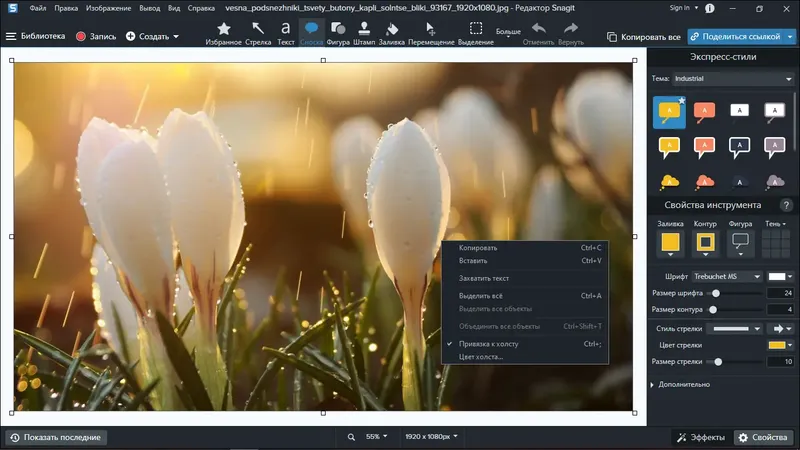Toggle the Эффекты panel button
Viewport: 800px width, 450px height.
click(701, 437)
